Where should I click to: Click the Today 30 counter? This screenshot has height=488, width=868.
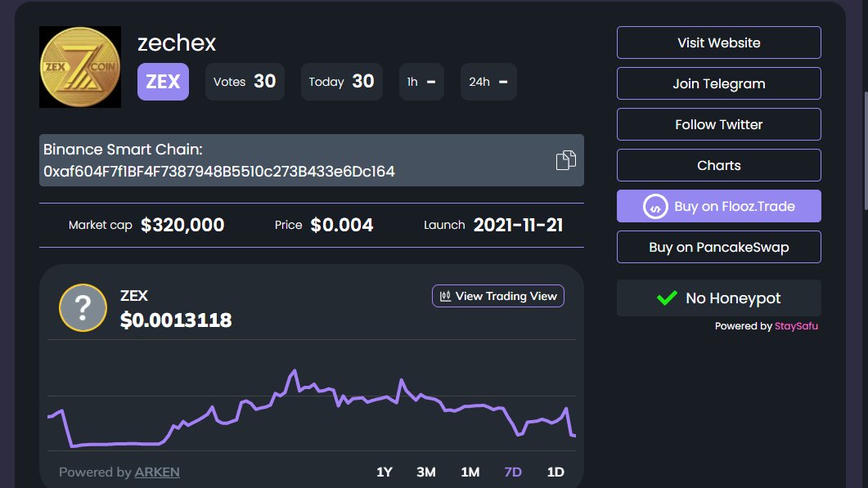pos(341,82)
